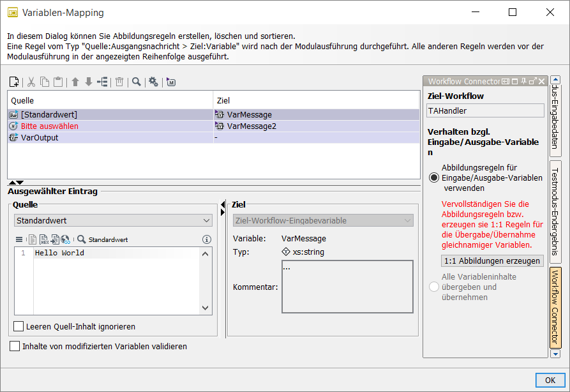
Task: Click the move rule up arrow
Action: pos(75,82)
